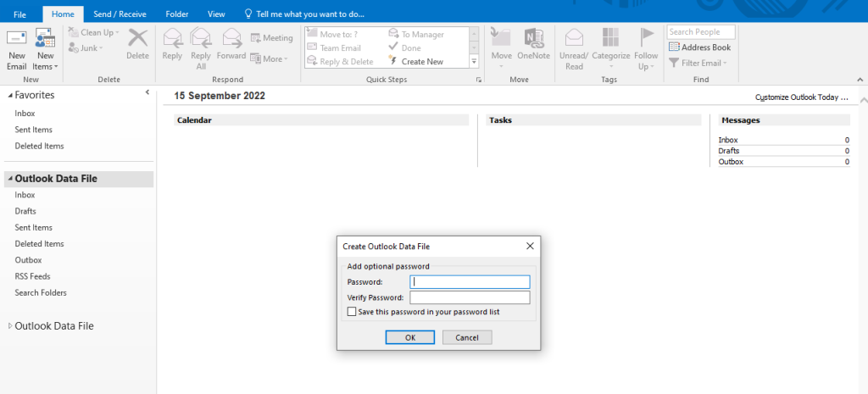
Task: Click the Verify Password field
Action: [470, 297]
